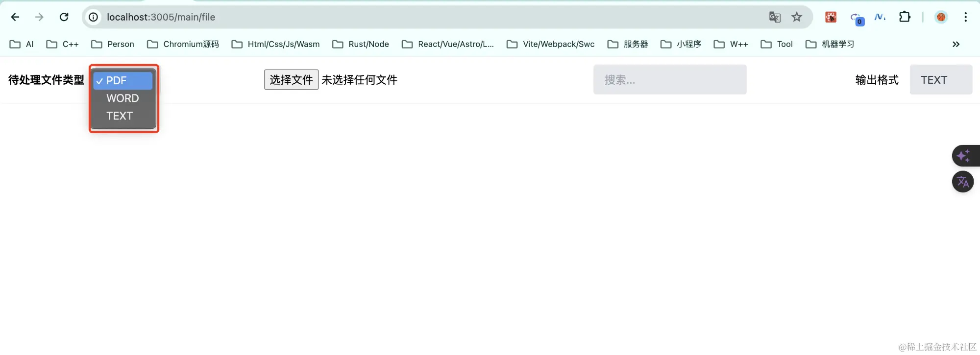Click the browser back arrow
Viewport: 980px width, 355px height.
pyautogui.click(x=15, y=17)
